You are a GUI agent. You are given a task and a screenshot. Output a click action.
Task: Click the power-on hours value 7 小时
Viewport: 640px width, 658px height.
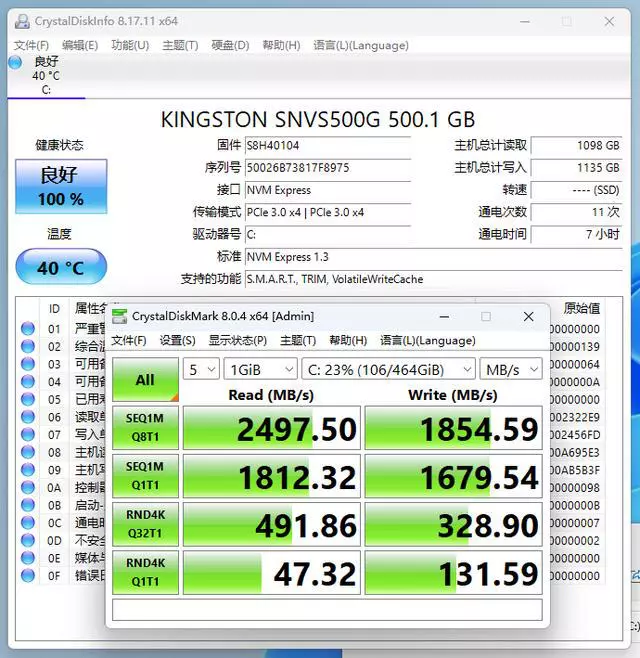click(576, 235)
